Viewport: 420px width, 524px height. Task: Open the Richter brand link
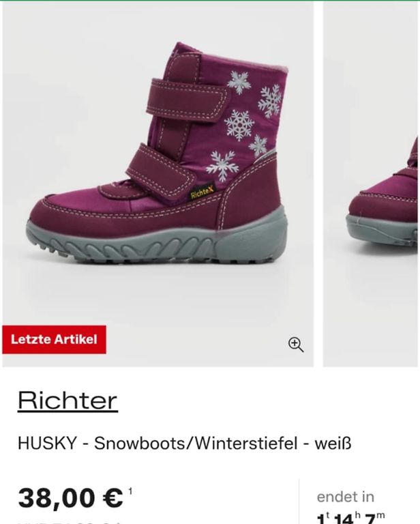coord(67,401)
